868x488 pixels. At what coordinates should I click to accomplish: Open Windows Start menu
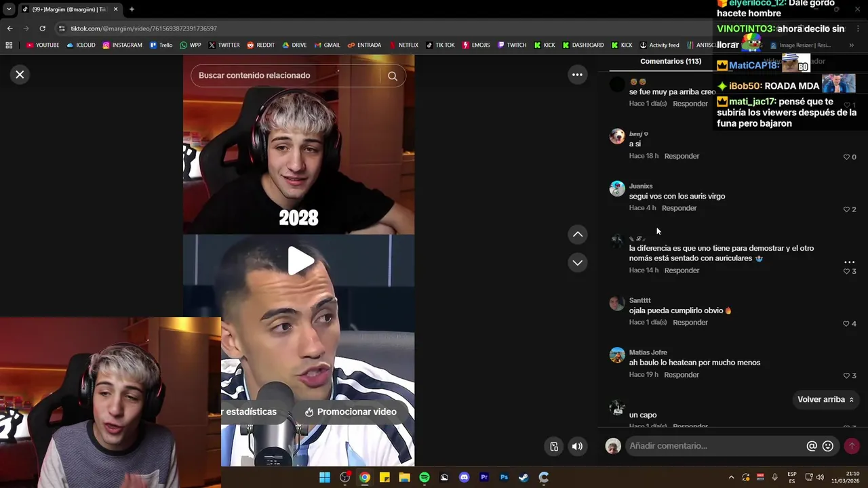pyautogui.click(x=325, y=477)
